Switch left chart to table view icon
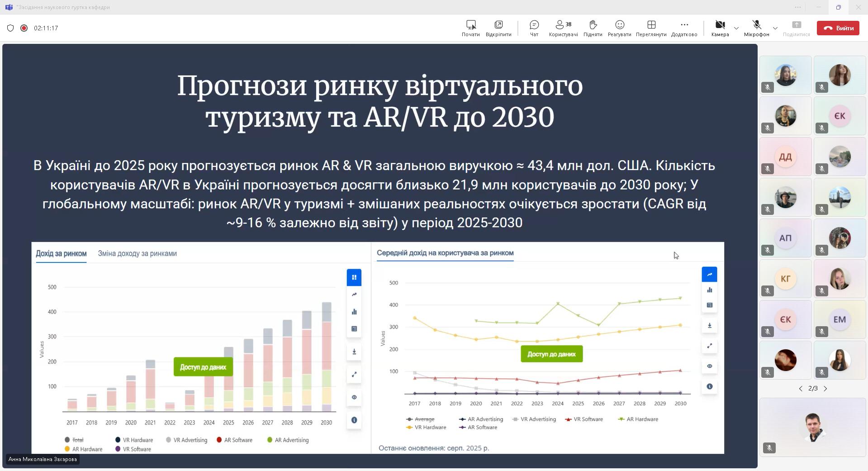This screenshot has height=471, width=868. tap(354, 329)
